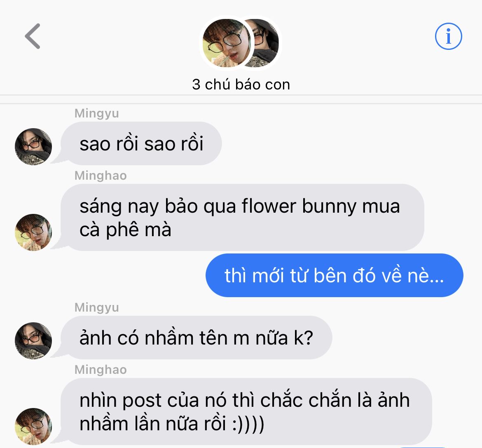
Task: Select blue bubble 'thì mới từ bên đó về nè...'
Action: (334, 275)
